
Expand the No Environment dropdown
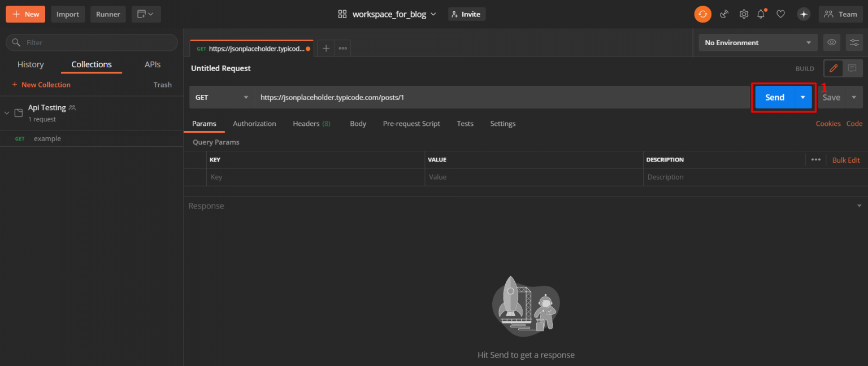[x=757, y=42]
